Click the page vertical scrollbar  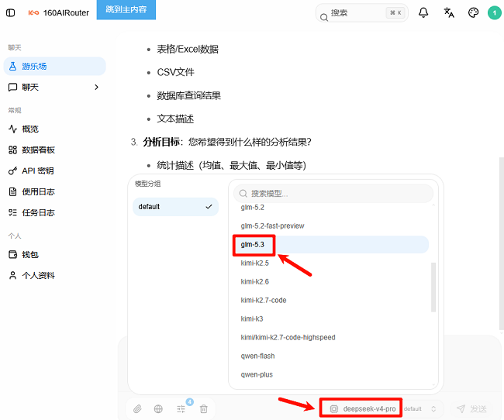point(502,243)
